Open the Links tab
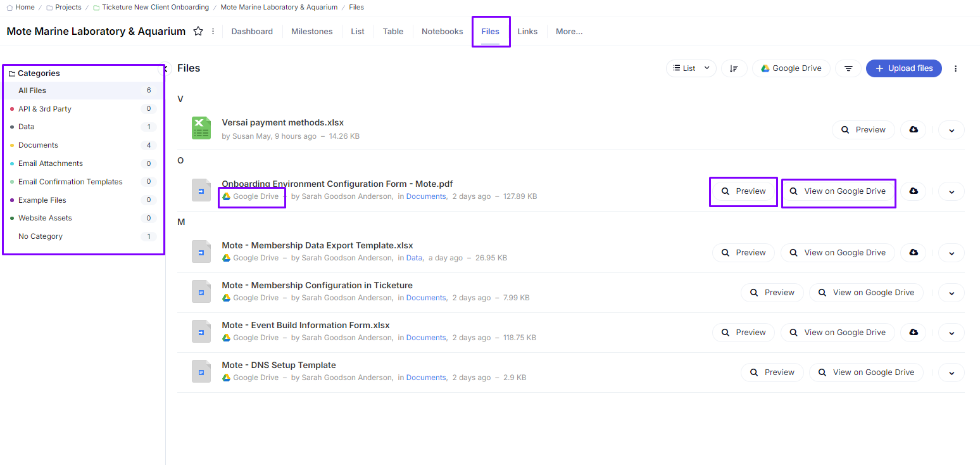The image size is (980, 465). pos(527,32)
